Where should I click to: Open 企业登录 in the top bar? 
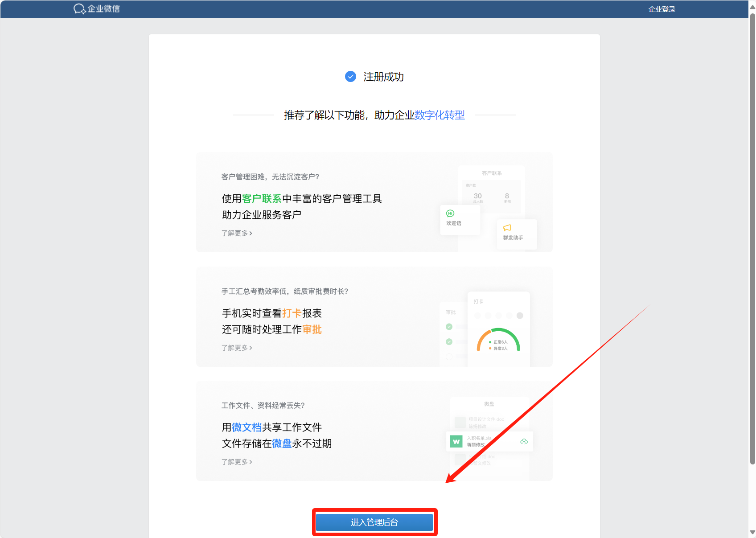pyautogui.click(x=661, y=9)
